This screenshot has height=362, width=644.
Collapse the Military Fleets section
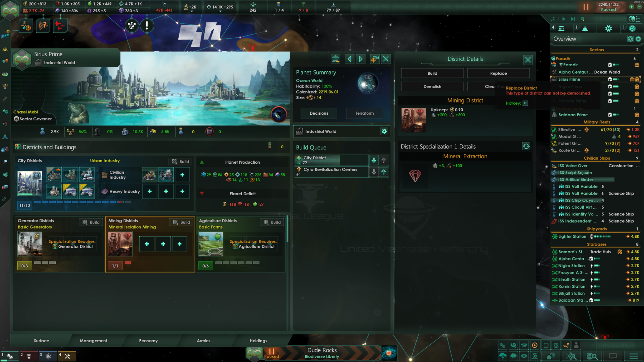click(x=596, y=122)
